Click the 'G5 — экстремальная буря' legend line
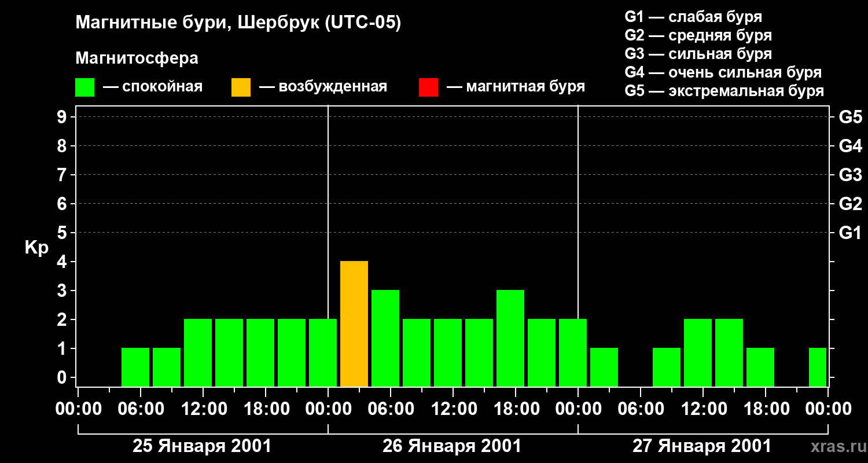 [724, 91]
